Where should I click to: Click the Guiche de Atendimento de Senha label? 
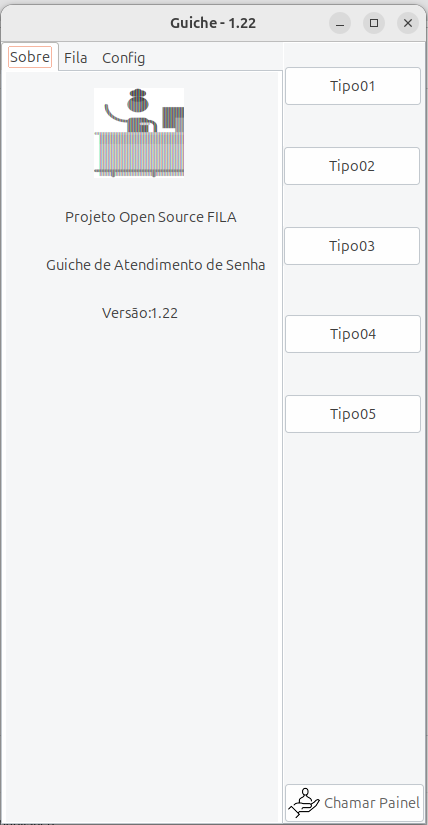click(x=155, y=265)
